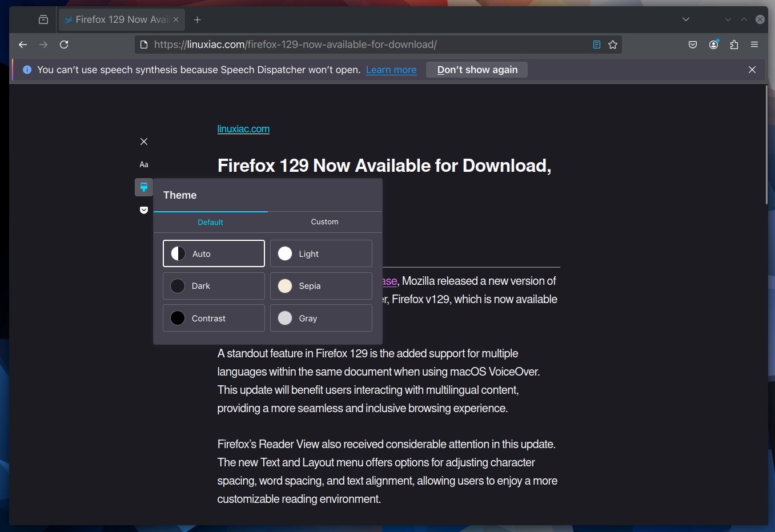This screenshot has height=532, width=775.
Task: Click the window chevron-up control in the title bar
Action: [744, 19]
